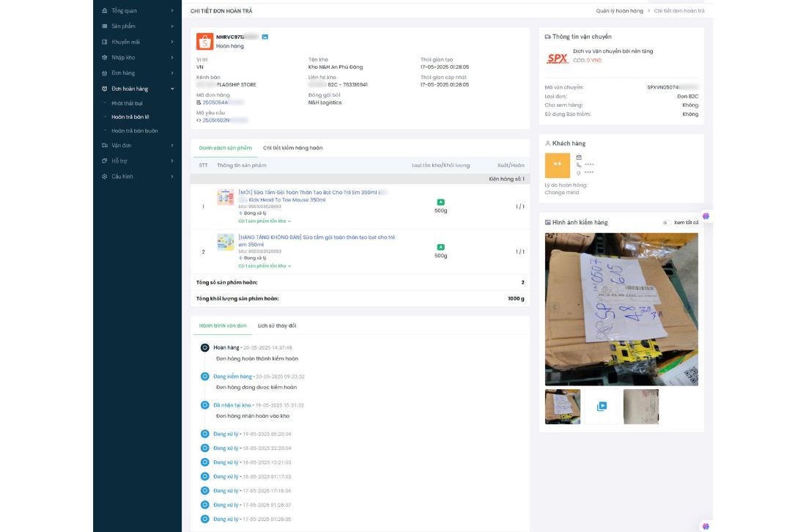
Task: Expand the Cấu hình menu chevron
Action: click(x=172, y=177)
